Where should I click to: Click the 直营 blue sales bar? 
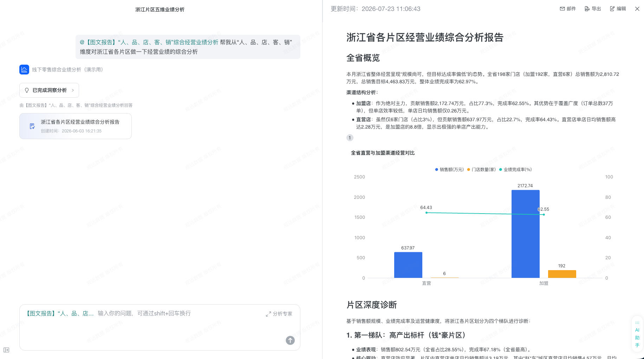tap(408, 265)
